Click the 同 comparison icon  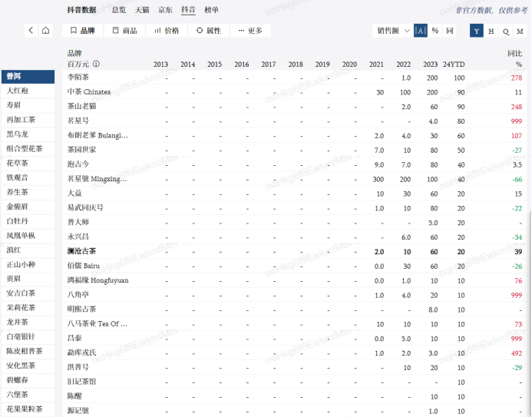[x=450, y=31]
